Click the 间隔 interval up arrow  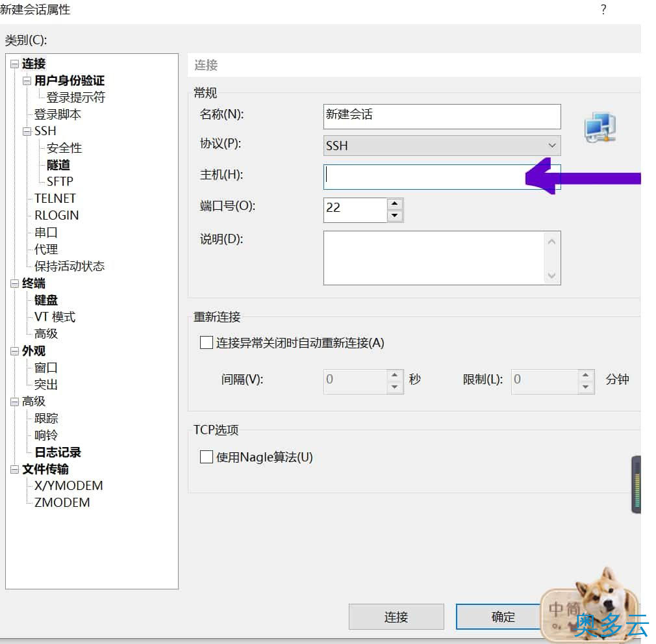click(394, 376)
